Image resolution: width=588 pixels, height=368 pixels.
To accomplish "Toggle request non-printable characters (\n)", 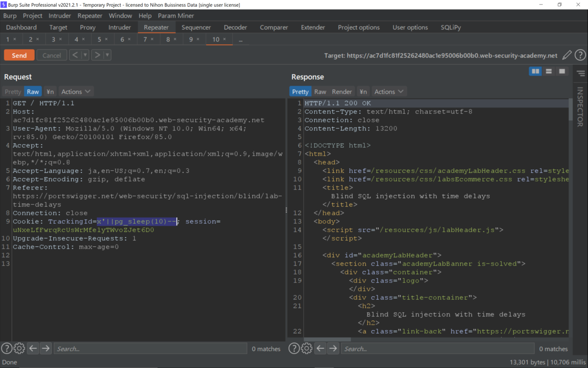I will 50,92.
